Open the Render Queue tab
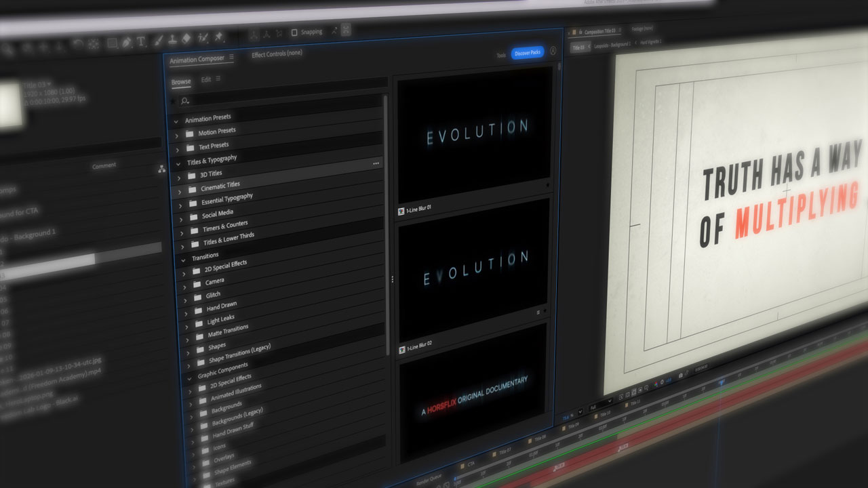 pyautogui.click(x=429, y=479)
